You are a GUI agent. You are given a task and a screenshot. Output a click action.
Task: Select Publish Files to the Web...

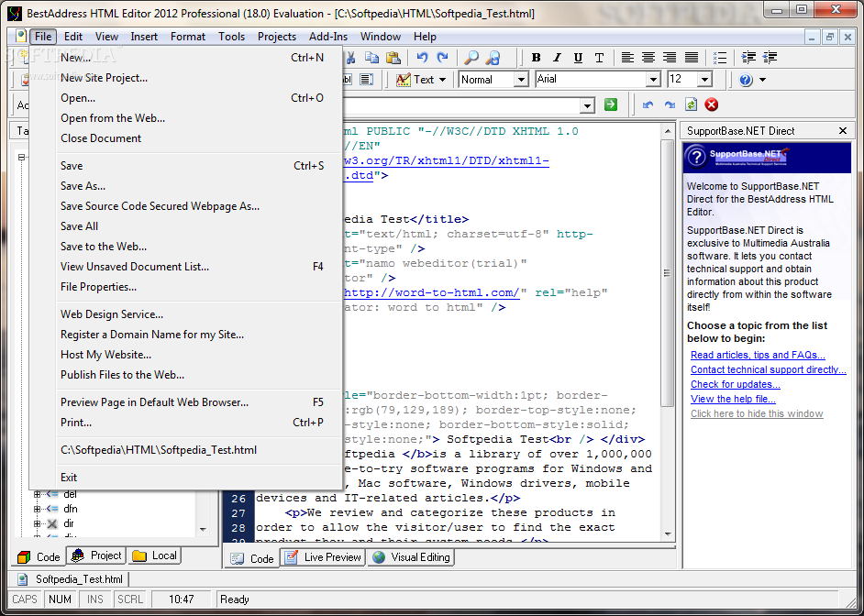185,374
